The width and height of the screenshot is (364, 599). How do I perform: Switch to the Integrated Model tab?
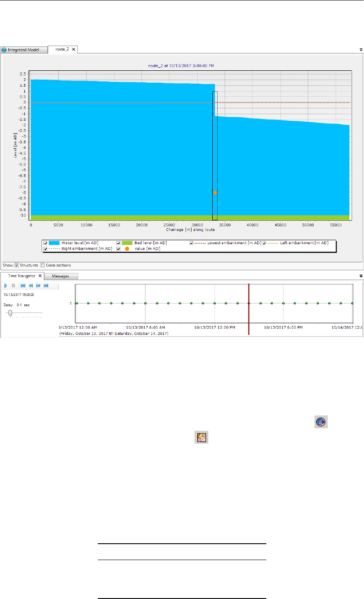[x=23, y=50]
